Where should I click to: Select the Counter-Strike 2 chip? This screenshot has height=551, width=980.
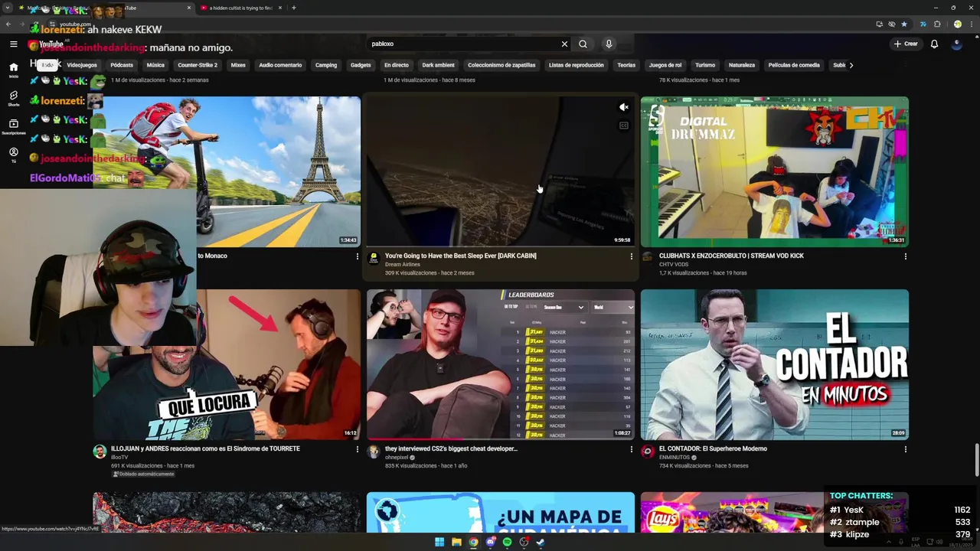click(198, 65)
